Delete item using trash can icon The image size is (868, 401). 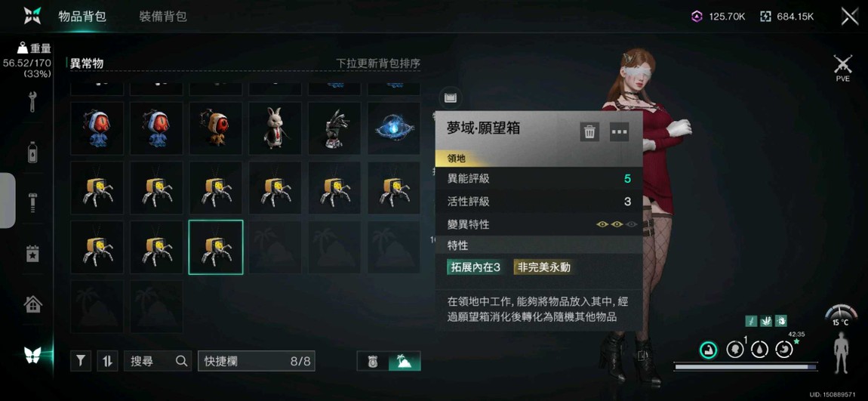tap(589, 132)
